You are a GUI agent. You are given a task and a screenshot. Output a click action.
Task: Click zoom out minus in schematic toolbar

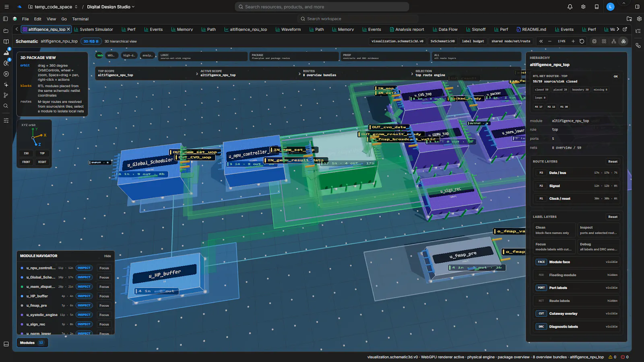tap(550, 41)
